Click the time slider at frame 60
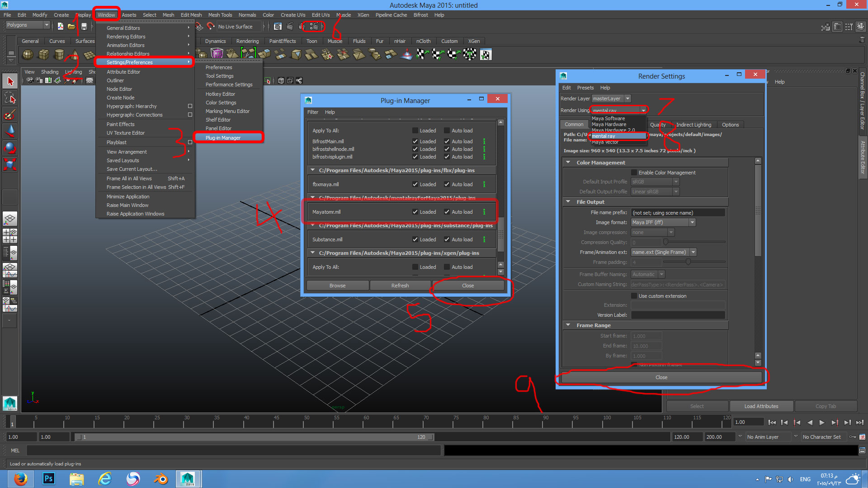The height and width of the screenshot is (488, 868). point(366,422)
